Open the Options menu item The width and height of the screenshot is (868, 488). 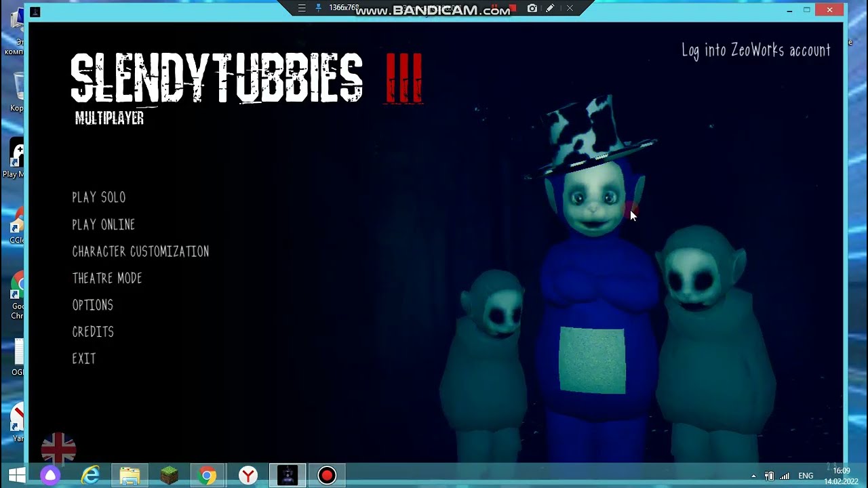click(93, 305)
